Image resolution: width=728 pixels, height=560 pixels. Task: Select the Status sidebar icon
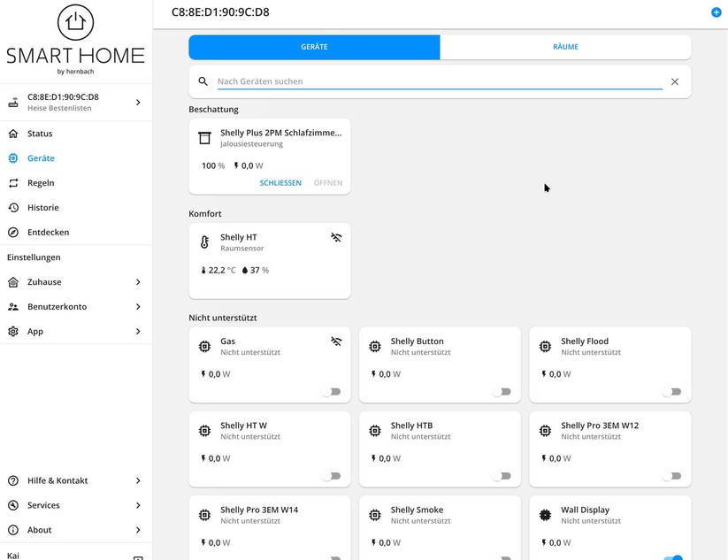13,134
